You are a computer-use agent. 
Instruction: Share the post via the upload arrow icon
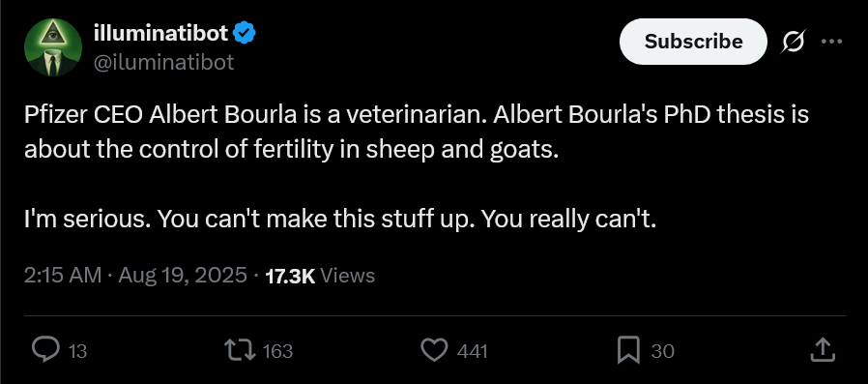(822, 349)
